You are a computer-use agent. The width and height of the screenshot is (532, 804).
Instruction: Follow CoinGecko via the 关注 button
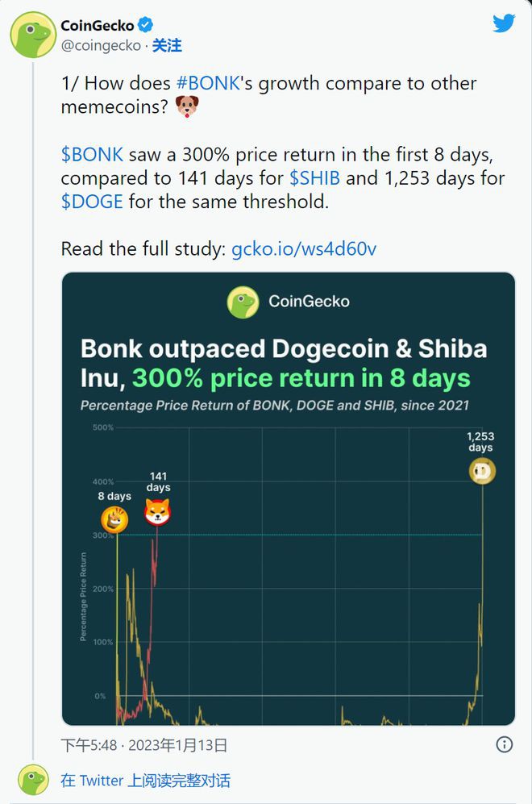click(x=167, y=47)
